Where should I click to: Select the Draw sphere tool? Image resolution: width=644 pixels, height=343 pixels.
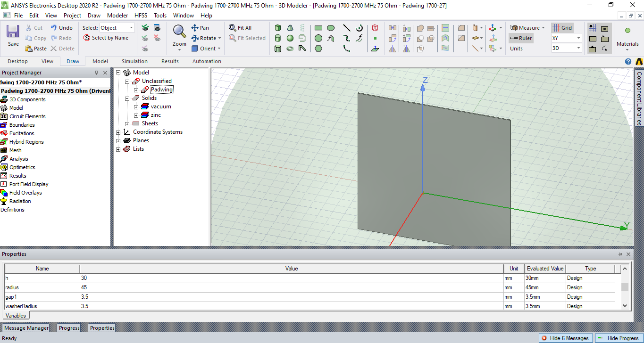pos(290,38)
